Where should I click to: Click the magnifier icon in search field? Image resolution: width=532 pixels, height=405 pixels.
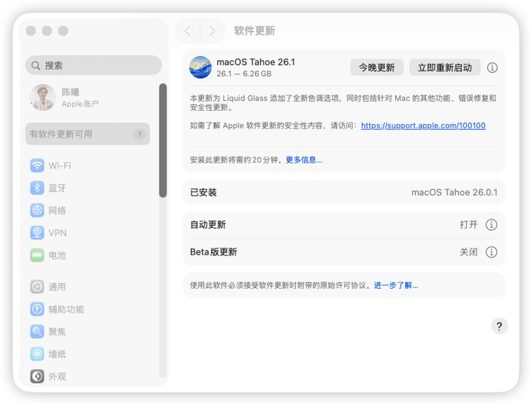coord(36,65)
